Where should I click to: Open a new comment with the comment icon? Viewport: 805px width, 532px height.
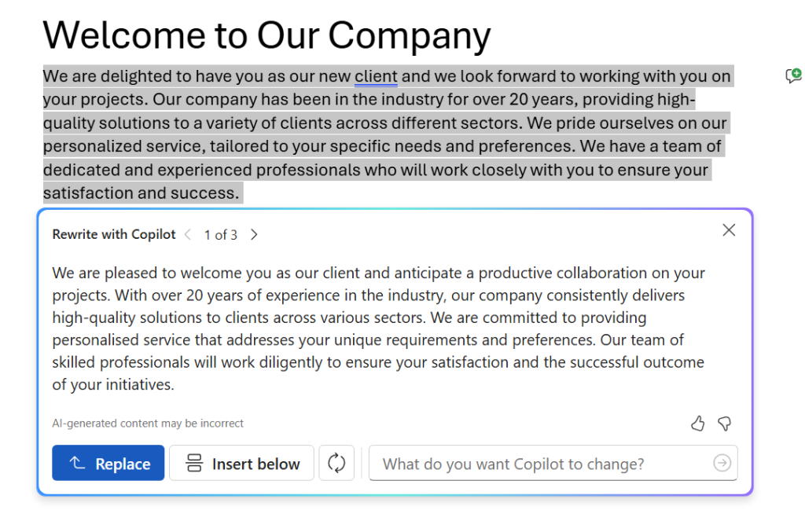coord(794,75)
